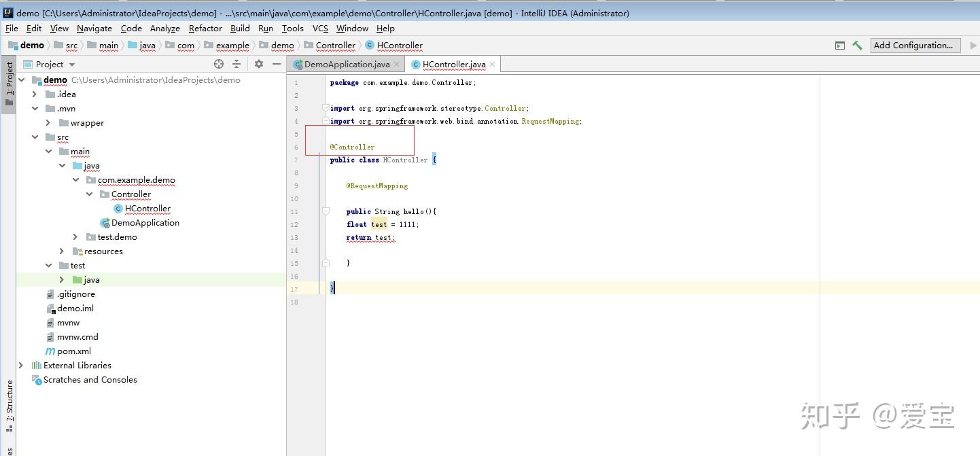
Task: Hide the Project panel with minus icon
Action: tap(277, 64)
